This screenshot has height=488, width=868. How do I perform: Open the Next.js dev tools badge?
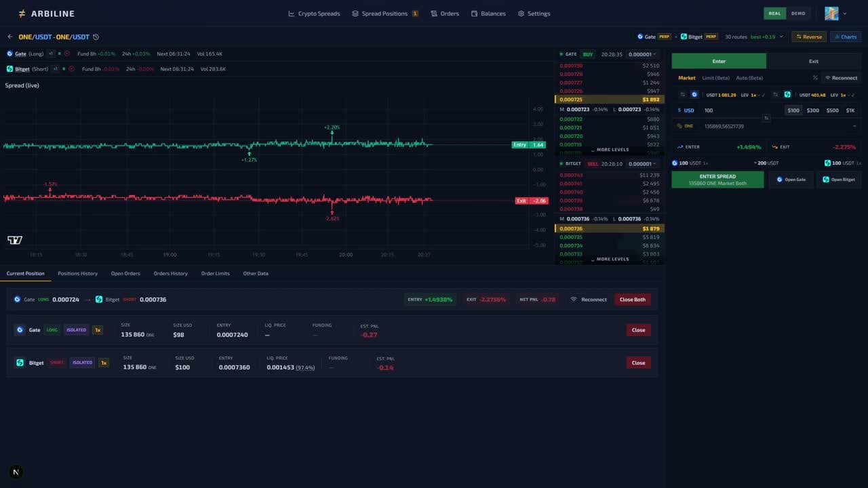point(16,472)
